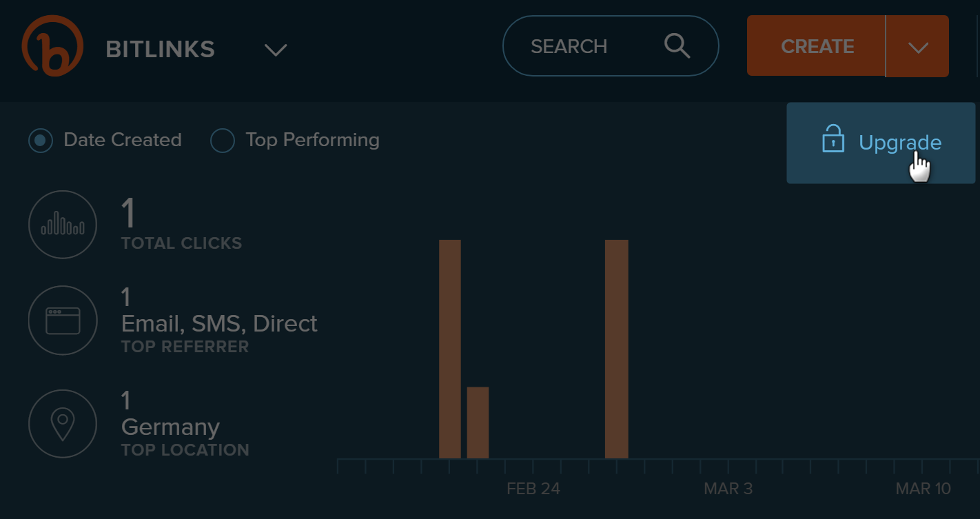Click the Top Location pin icon

coord(63,424)
